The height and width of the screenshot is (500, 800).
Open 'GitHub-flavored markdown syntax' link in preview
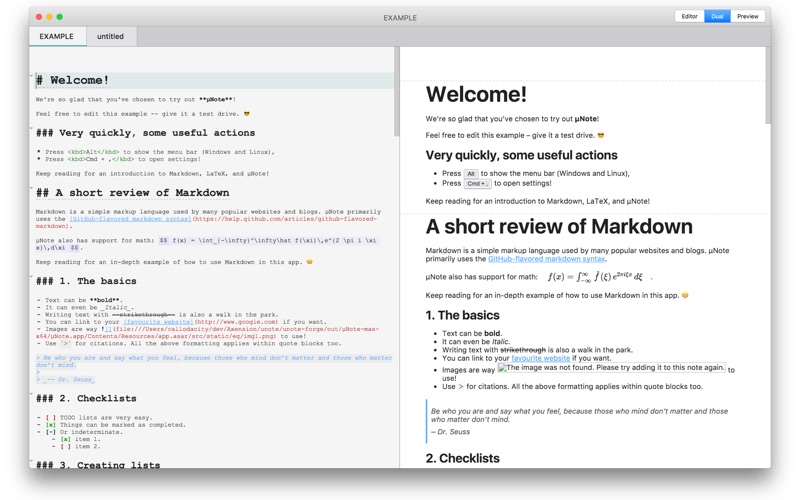(x=546, y=259)
